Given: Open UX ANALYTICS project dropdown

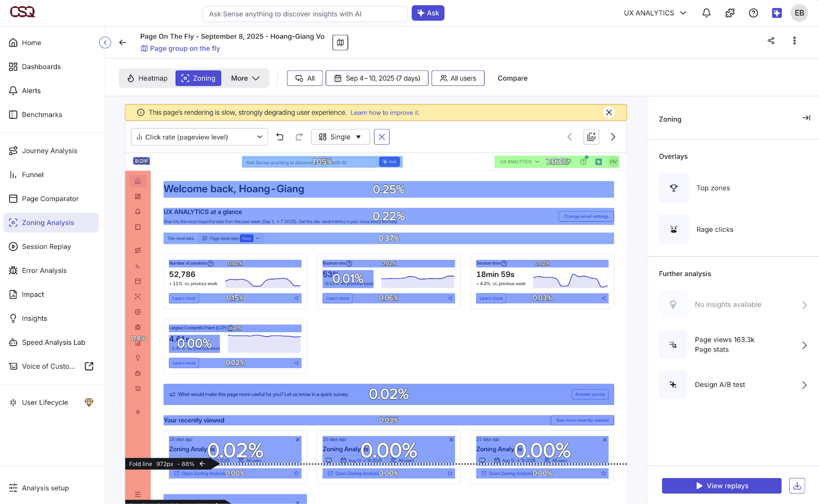Looking at the screenshot, I should [x=655, y=13].
